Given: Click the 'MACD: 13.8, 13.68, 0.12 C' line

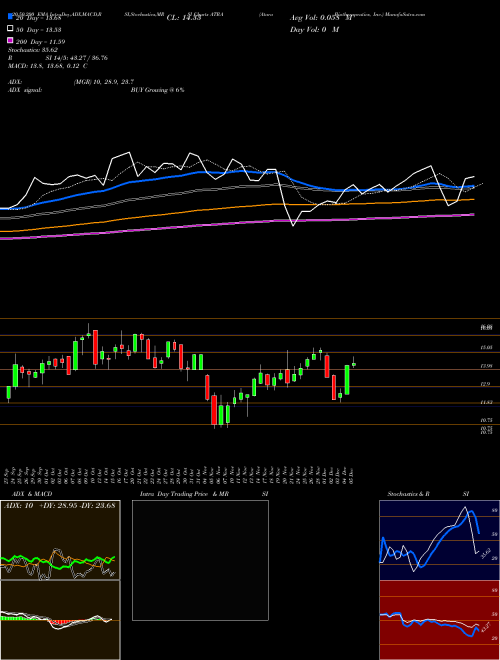Looking at the screenshot, I should pos(48,66).
